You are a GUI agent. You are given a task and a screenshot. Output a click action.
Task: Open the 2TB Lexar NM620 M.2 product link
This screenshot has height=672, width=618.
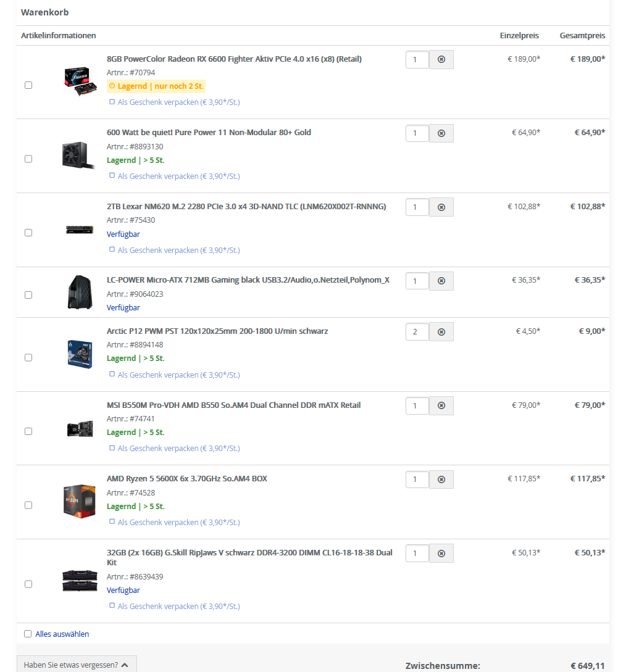point(246,207)
